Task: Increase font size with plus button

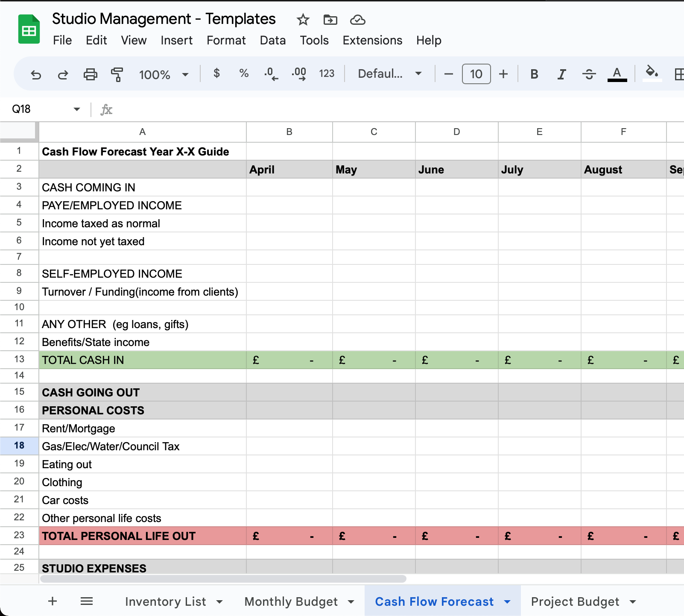Action: [503, 74]
